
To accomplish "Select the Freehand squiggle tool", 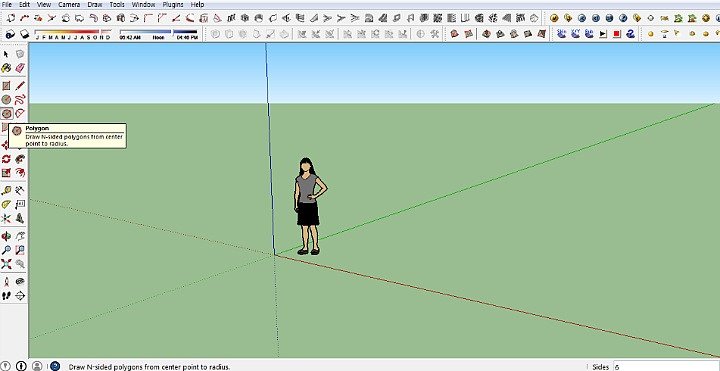I will coord(20,100).
